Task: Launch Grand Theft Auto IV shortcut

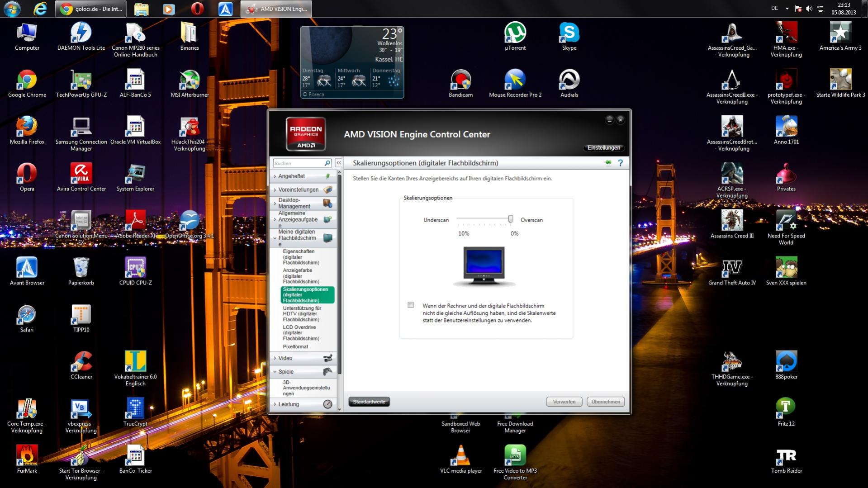Action: (732, 271)
